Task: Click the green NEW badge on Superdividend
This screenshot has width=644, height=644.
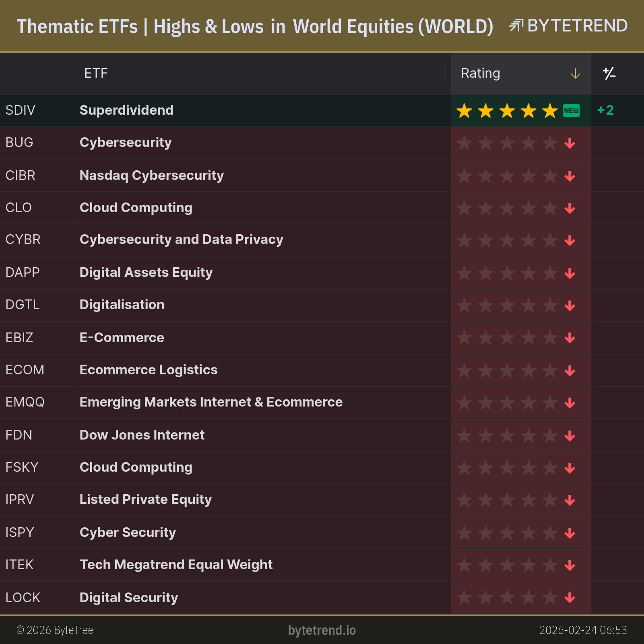Action: pyautogui.click(x=571, y=110)
